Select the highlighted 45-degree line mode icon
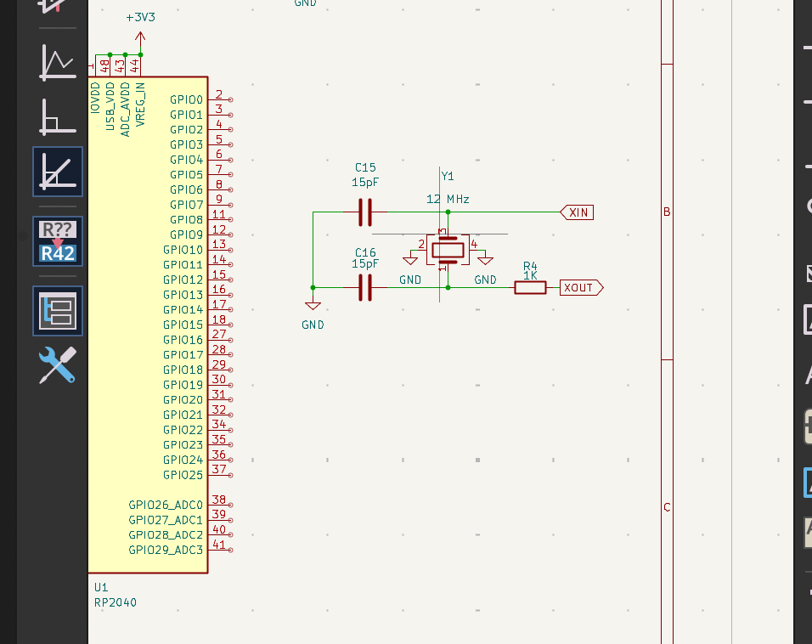This screenshot has height=644, width=812. click(x=56, y=172)
